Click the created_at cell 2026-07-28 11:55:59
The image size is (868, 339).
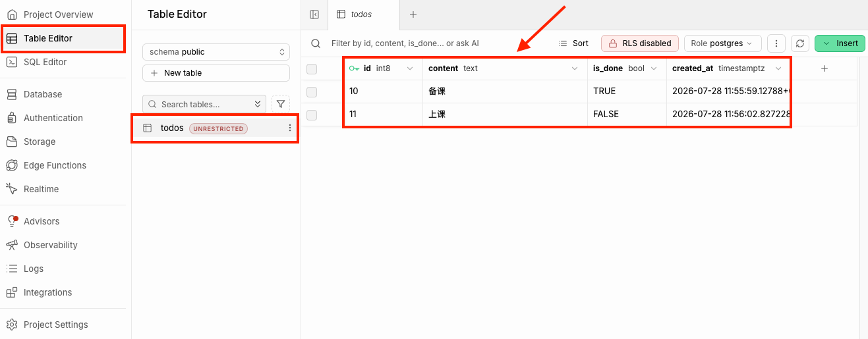coord(729,91)
